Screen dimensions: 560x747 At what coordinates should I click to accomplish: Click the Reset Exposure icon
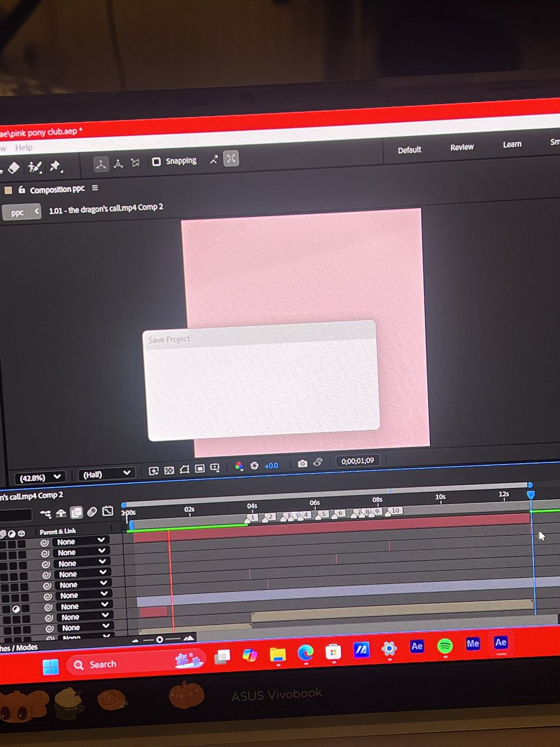(254, 466)
